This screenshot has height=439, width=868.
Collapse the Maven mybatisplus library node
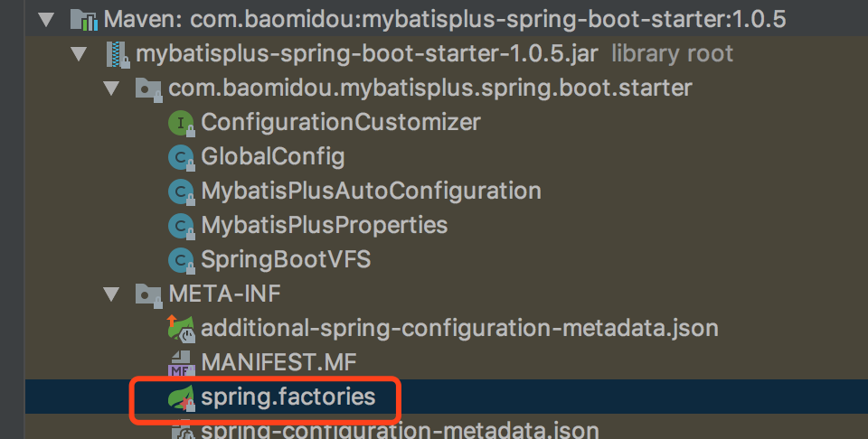(48, 18)
